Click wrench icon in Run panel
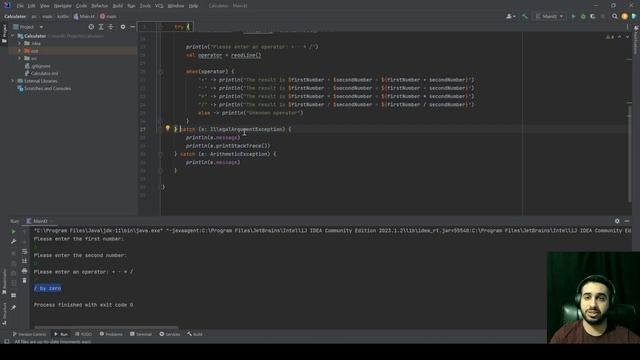The width and height of the screenshot is (640, 360). point(13,242)
